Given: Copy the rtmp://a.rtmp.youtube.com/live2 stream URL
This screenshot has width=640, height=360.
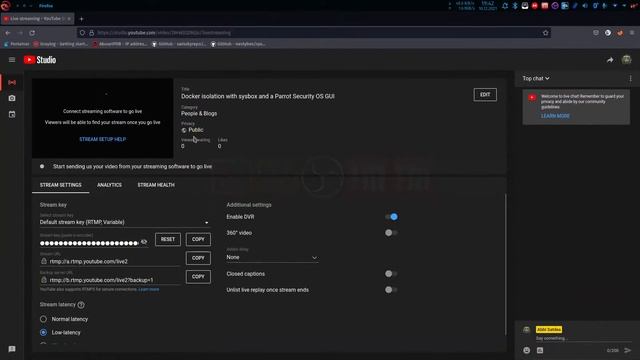Looking at the screenshot, I should coord(198,258).
